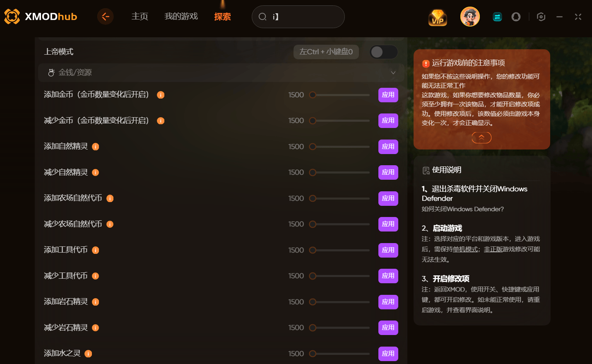Collapse the 运行游戏前的注意事项 notice panel
Viewport: 592px width, 364px height.
coord(481,137)
